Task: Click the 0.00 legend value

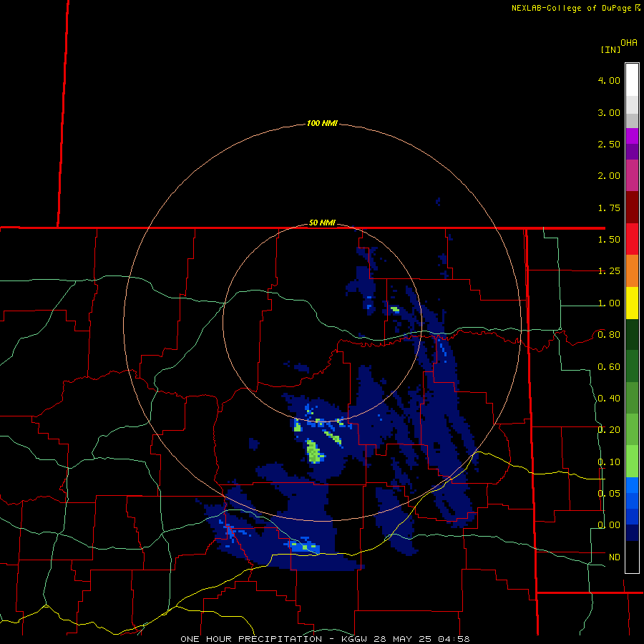Action: 609,525
